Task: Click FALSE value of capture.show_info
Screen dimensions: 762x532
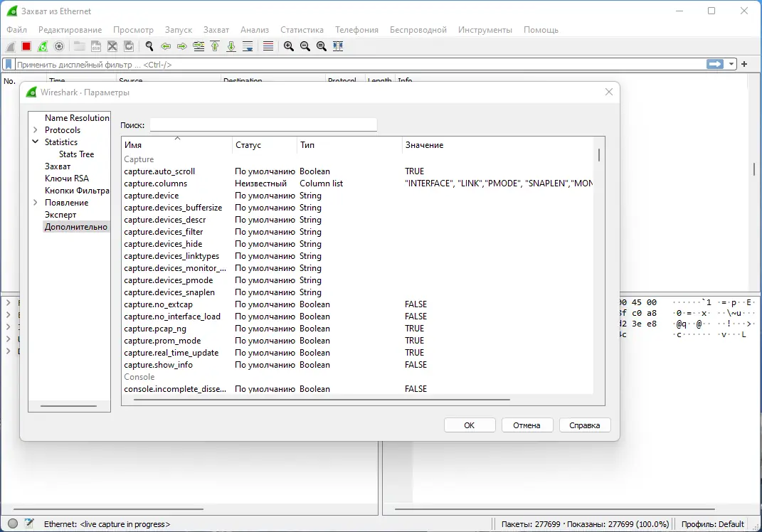Action: tap(416, 365)
